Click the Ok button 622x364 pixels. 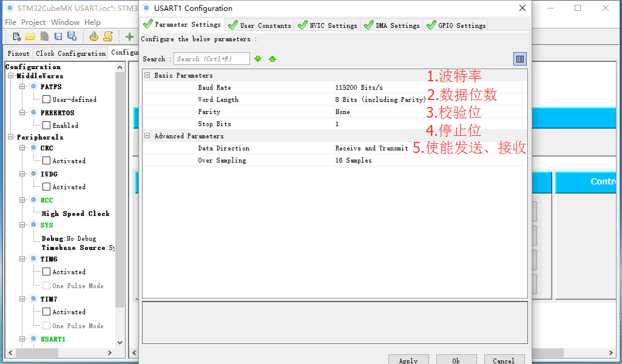[x=456, y=360]
